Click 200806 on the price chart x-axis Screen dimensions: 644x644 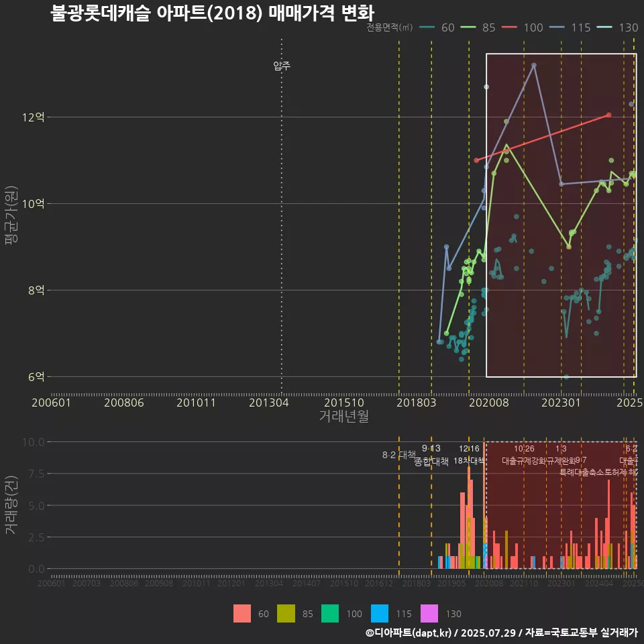point(124,402)
